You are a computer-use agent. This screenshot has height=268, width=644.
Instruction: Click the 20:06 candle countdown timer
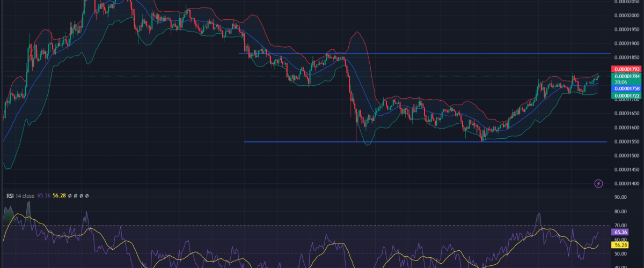[x=621, y=83]
